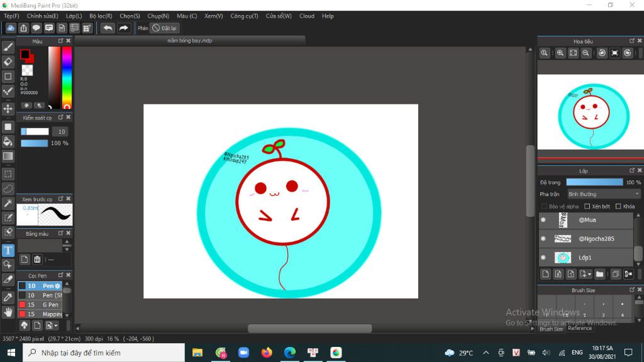Enable the Khóa checkbox
The height and width of the screenshot is (362, 644).
coord(618,206)
